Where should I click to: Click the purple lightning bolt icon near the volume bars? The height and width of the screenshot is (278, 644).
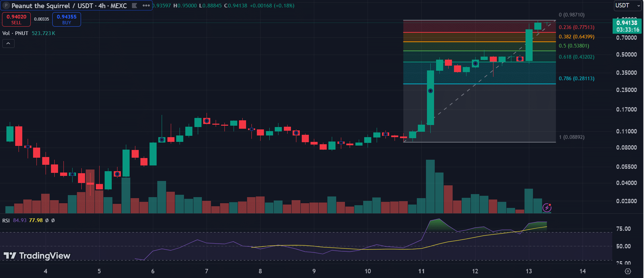pyautogui.click(x=547, y=208)
